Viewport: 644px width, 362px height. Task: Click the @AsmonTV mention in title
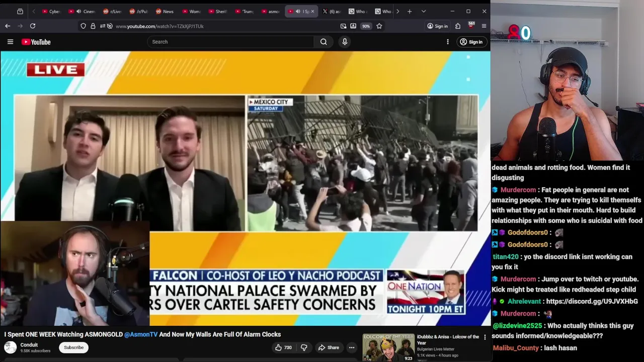(x=141, y=334)
